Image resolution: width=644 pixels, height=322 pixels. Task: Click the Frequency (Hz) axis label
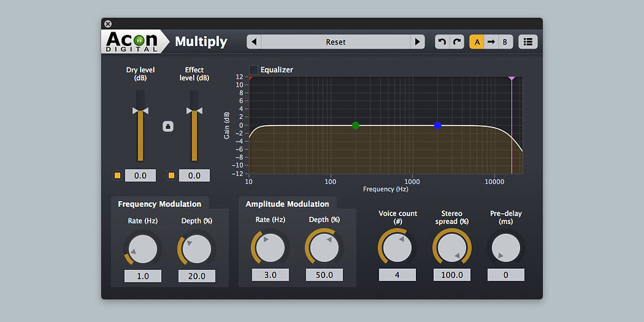click(x=386, y=189)
